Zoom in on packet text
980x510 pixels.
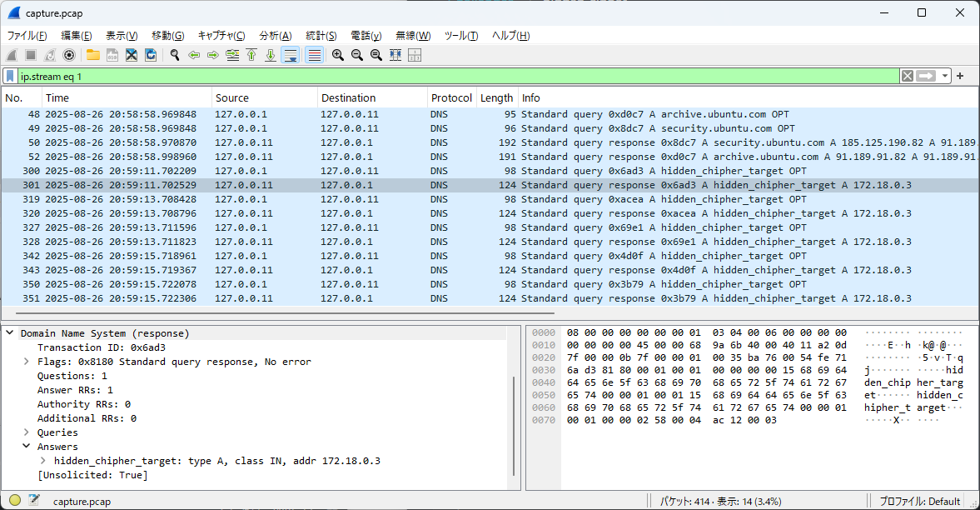tap(338, 55)
